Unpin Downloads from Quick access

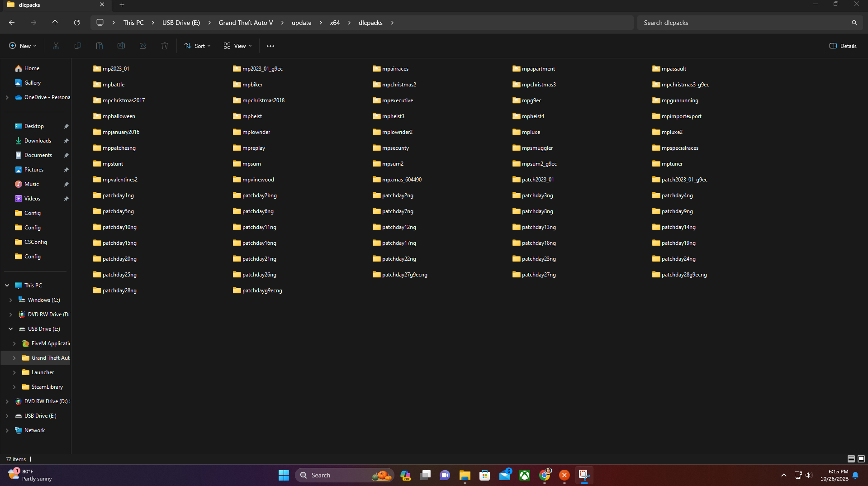(66, 141)
